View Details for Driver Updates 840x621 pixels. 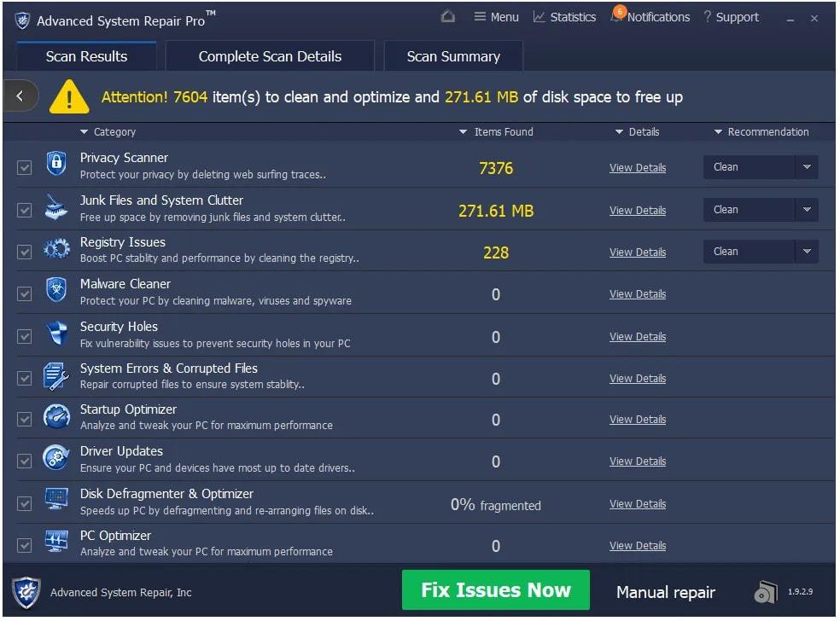tap(638, 461)
